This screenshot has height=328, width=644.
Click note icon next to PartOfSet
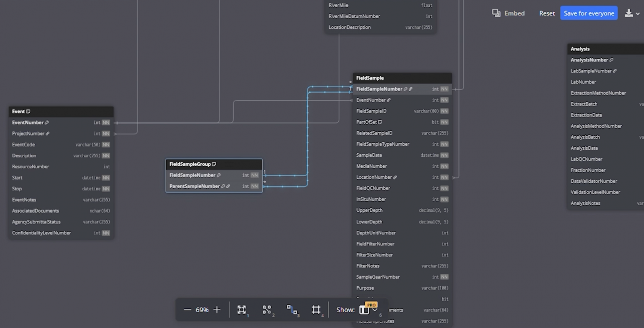coord(380,122)
